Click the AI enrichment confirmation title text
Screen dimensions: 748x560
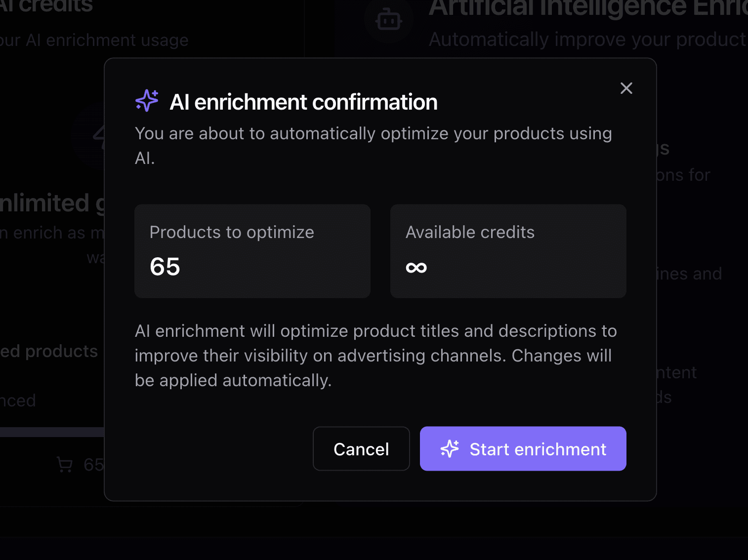tap(303, 102)
